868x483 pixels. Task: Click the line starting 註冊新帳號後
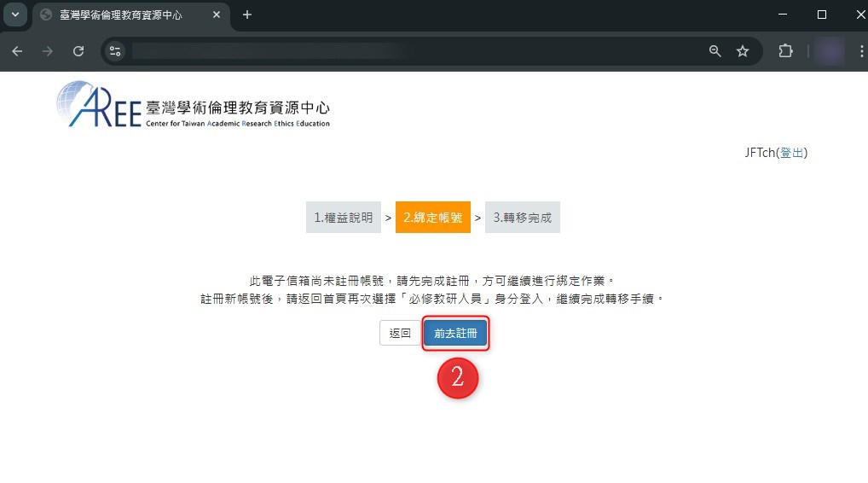coord(431,299)
